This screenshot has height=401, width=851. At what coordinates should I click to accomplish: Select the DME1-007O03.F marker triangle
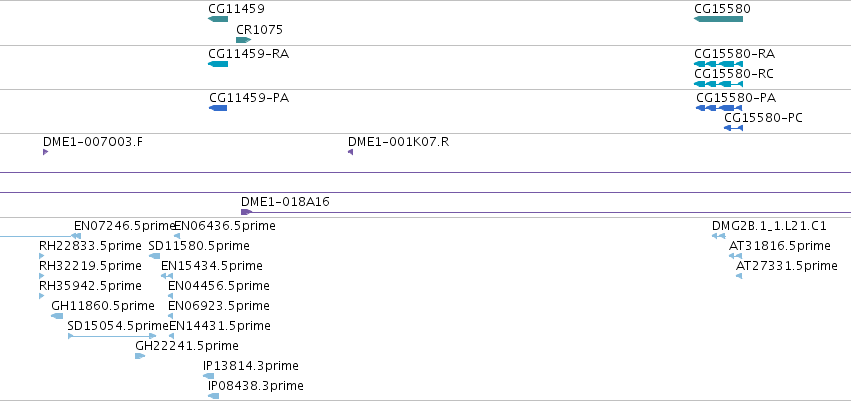46,152
